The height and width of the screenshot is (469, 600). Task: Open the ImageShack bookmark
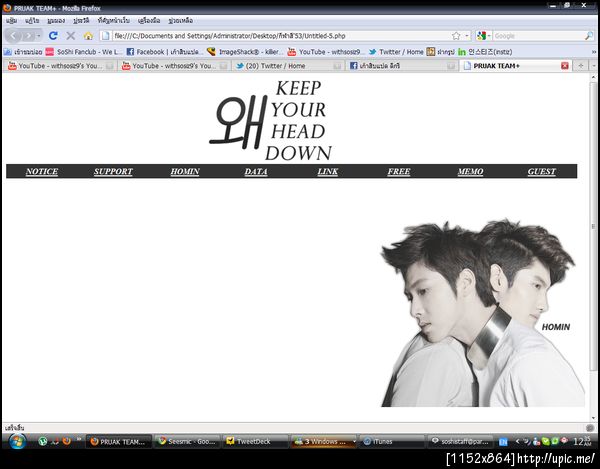[245, 52]
